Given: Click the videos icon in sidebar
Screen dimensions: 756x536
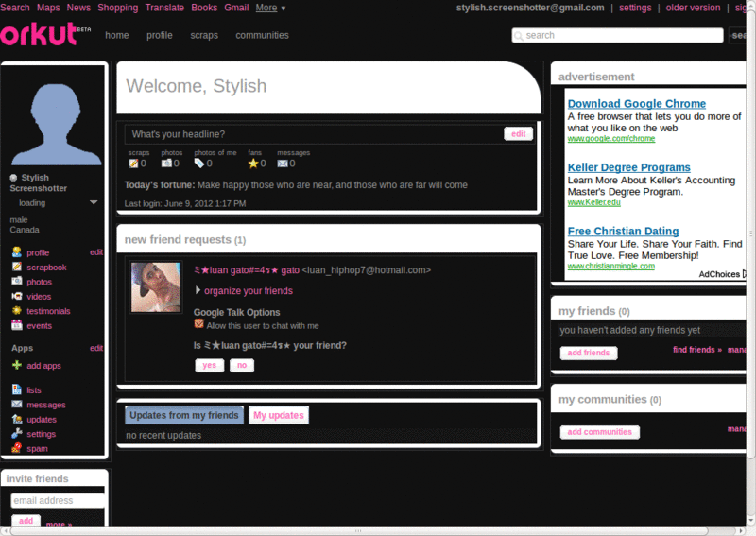Looking at the screenshot, I should [17, 296].
